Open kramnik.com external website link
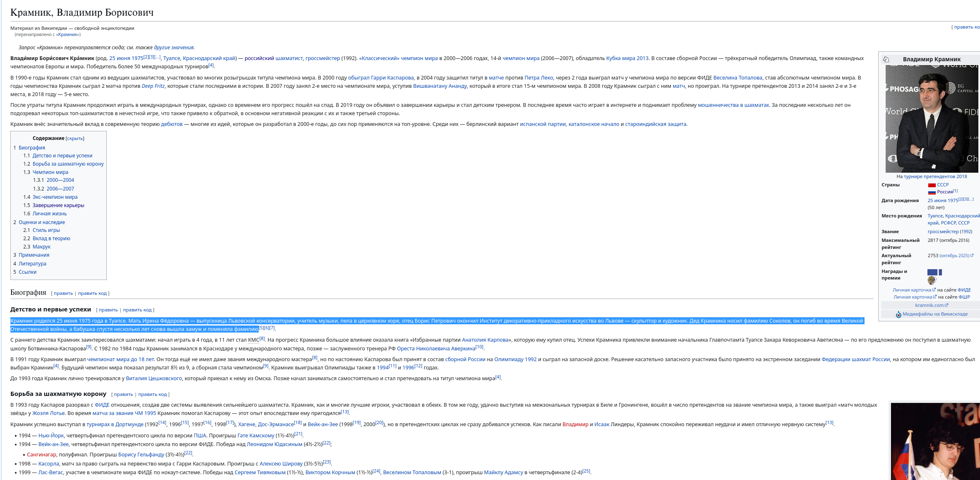Screen dimensions: 980x480 point(930,305)
